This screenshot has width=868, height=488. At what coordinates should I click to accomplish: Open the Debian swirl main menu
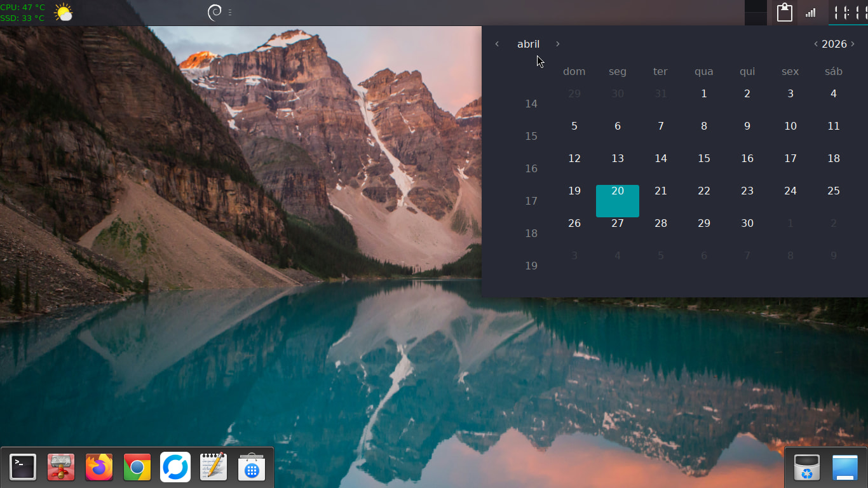point(215,13)
